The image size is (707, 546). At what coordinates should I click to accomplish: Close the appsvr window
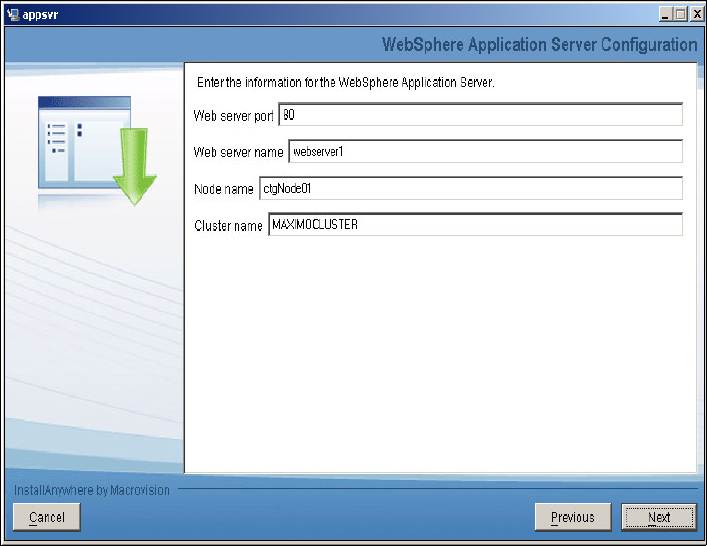[x=696, y=14]
